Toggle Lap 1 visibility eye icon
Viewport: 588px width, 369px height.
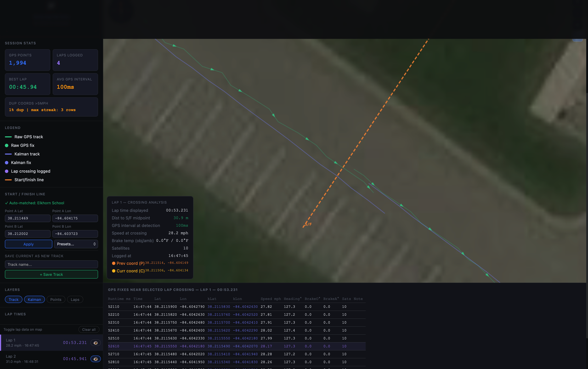pos(96,342)
